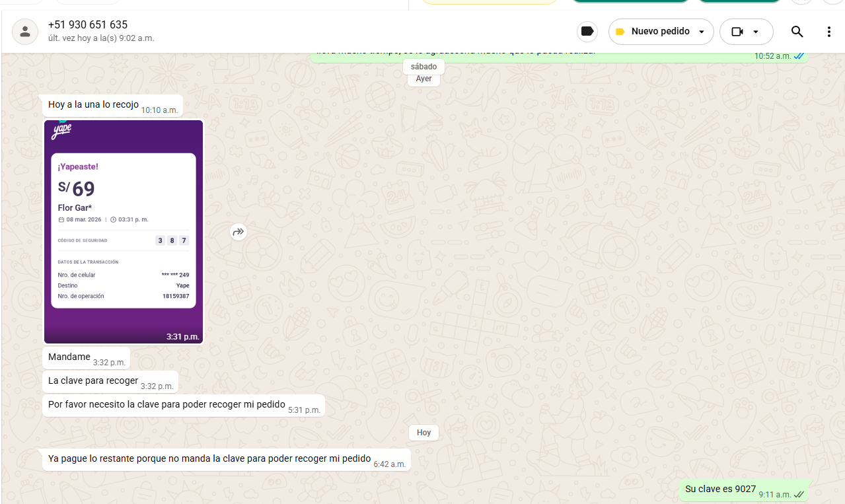Expand the Nuevo pedido label dropdown arrow

[702, 32]
